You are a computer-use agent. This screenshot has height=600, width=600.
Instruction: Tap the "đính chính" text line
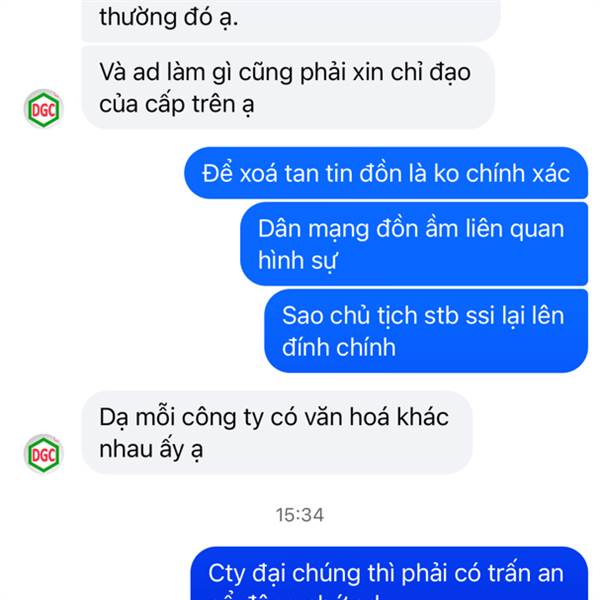pyautogui.click(x=339, y=347)
